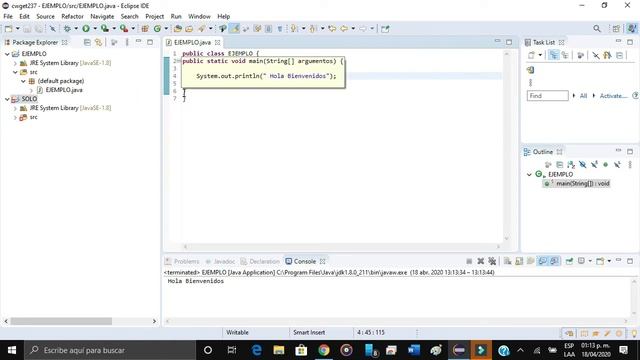Image resolution: width=640 pixels, height=360 pixels.
Task: Toggle Hide Fields in Outline toolbar
Action: point(582,164)
